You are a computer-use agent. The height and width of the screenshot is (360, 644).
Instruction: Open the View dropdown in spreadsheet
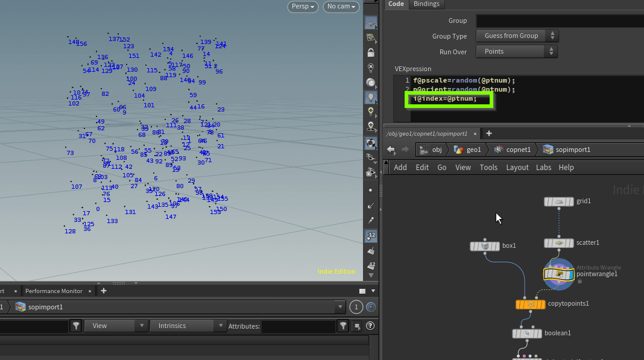click(x=115, y=326)
